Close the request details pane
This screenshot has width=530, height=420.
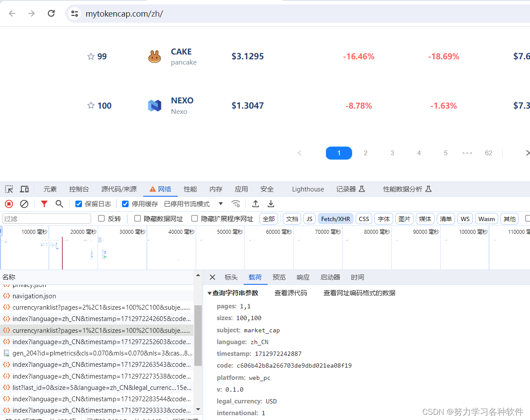212,277
